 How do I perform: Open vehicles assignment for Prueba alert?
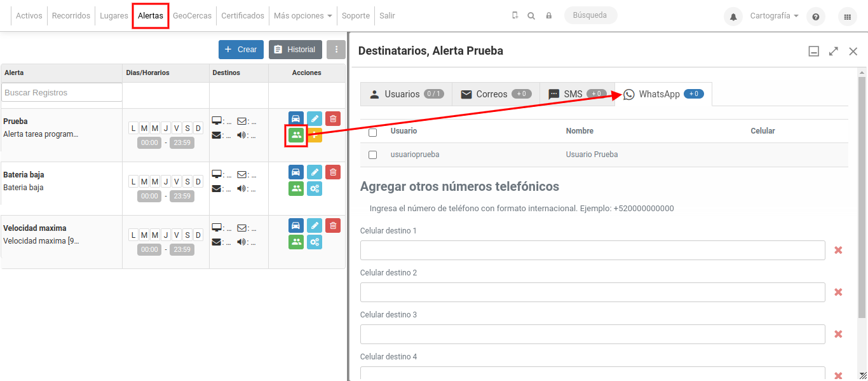tap(295, 118)
